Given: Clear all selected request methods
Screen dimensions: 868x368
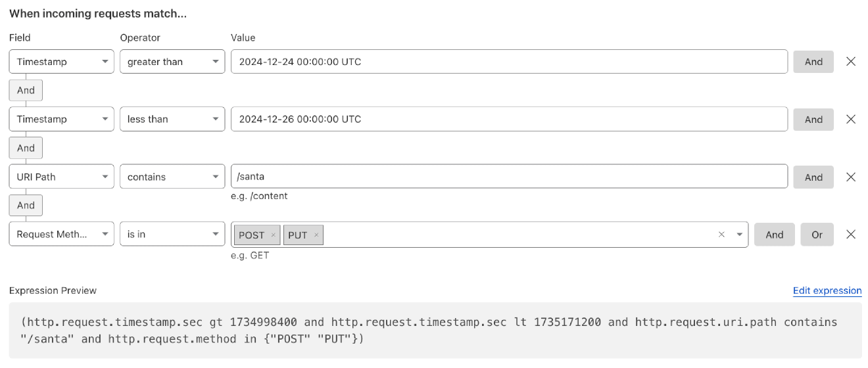Looking at the screenshot, I should tap(721, 235).
